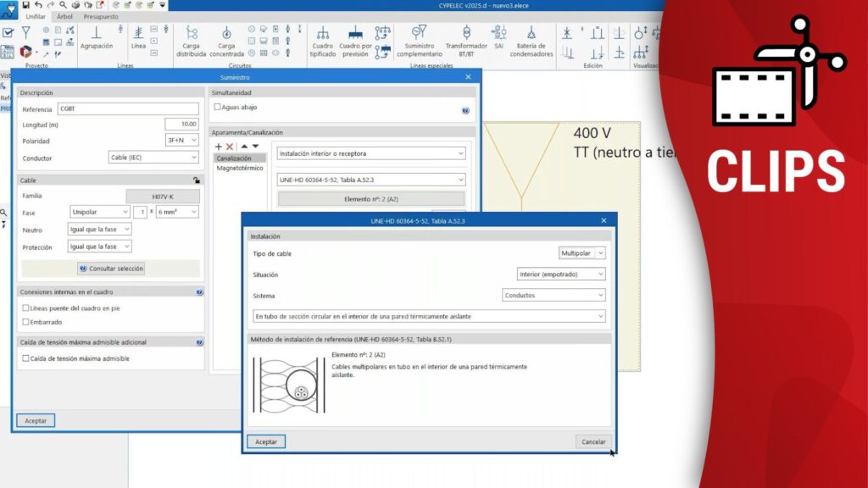868x488 pixels.
Task: Toggle the Embarrado checkbox
Action: [25, 322]
